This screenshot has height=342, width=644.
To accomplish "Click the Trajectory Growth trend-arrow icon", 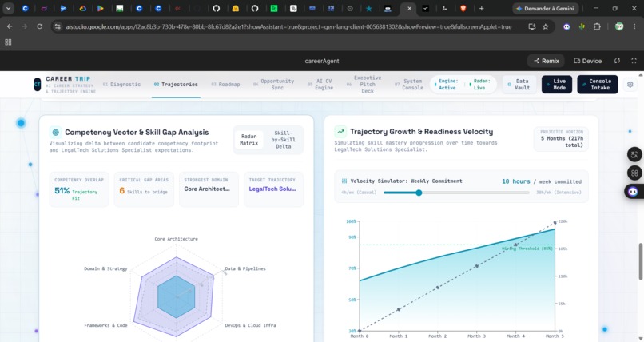I will [x=340, y=132].
